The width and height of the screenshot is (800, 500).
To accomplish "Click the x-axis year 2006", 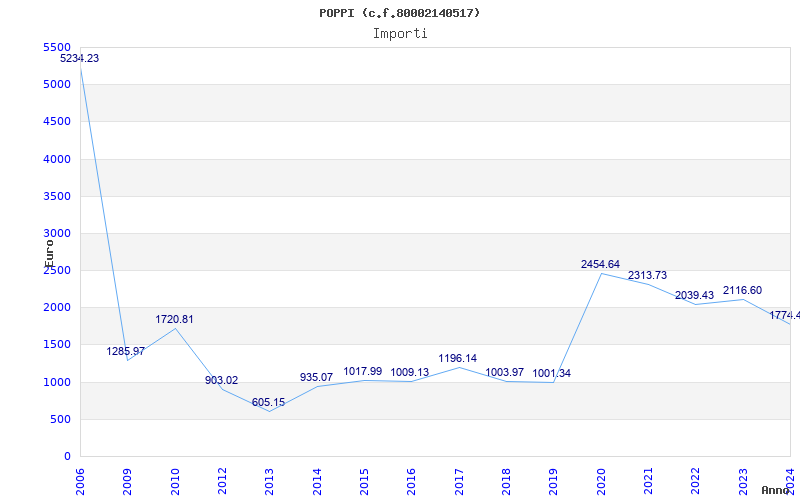I will click(80, 482).
